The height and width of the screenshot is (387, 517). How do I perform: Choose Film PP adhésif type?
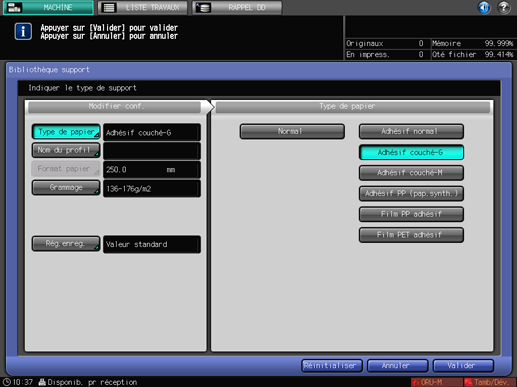click(411, 214)
